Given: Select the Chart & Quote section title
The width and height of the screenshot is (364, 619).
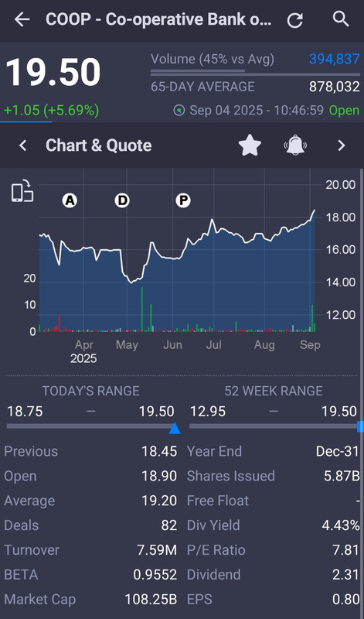Looking at the screenshot, I should [99, 145].
